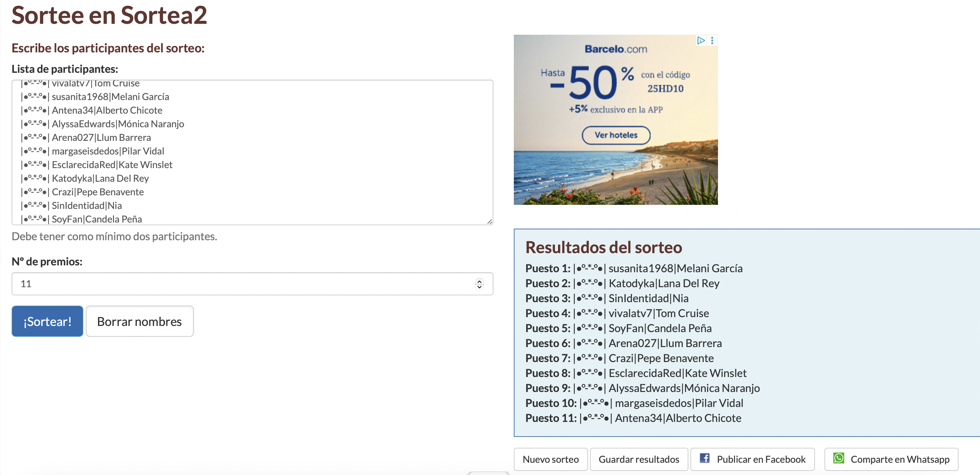
Task: Open the ad options three-dot menu
Action: (x=712, y=40)
